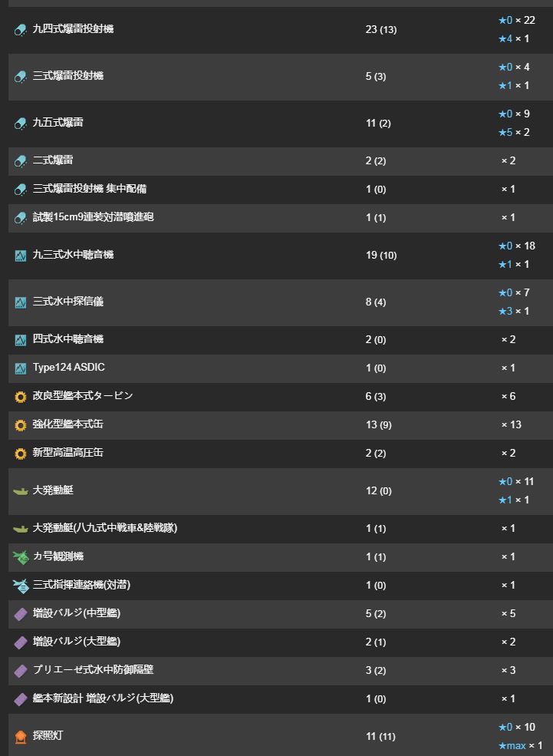
Task: Select the 三式水中探信儀 equipment name
Action: coord(68,302)
